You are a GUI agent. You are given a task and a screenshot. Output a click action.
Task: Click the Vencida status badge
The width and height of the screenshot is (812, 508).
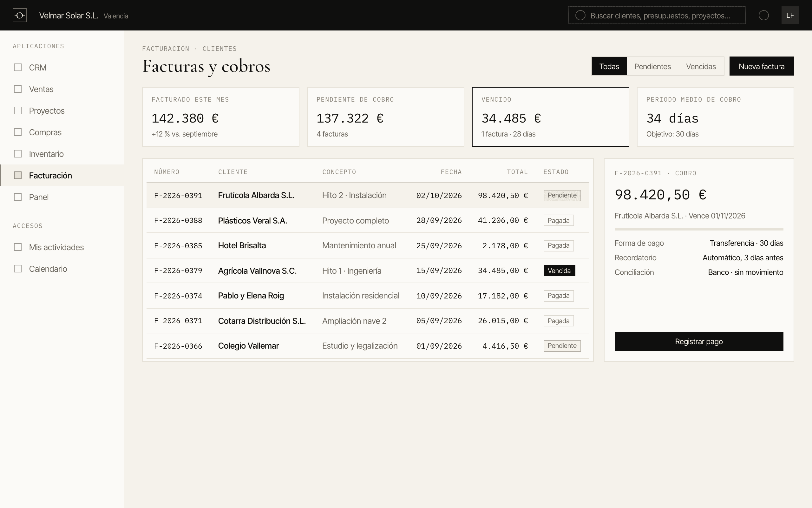559,271
